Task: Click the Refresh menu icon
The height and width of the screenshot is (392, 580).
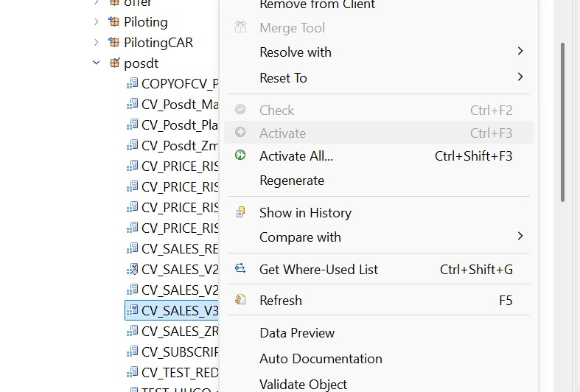Action: [x=240, y=300]
